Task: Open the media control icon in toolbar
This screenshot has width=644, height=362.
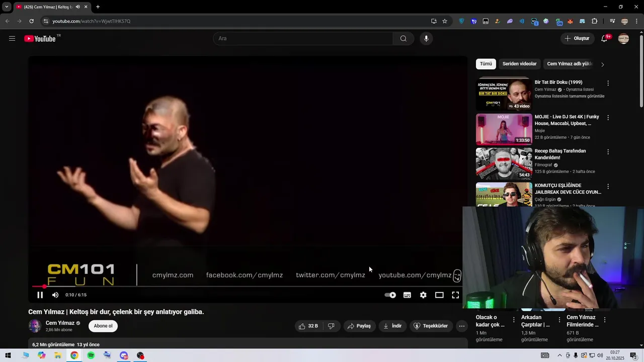Action: point(612,21)
